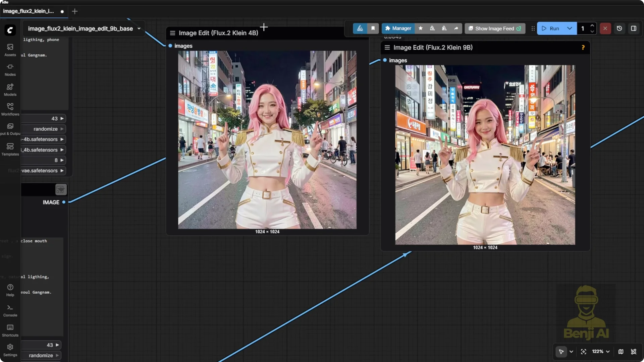Open the workflow history icon near Run
Image resolution: width=644 pixels, height=362 pixels.
pos(619,28)
